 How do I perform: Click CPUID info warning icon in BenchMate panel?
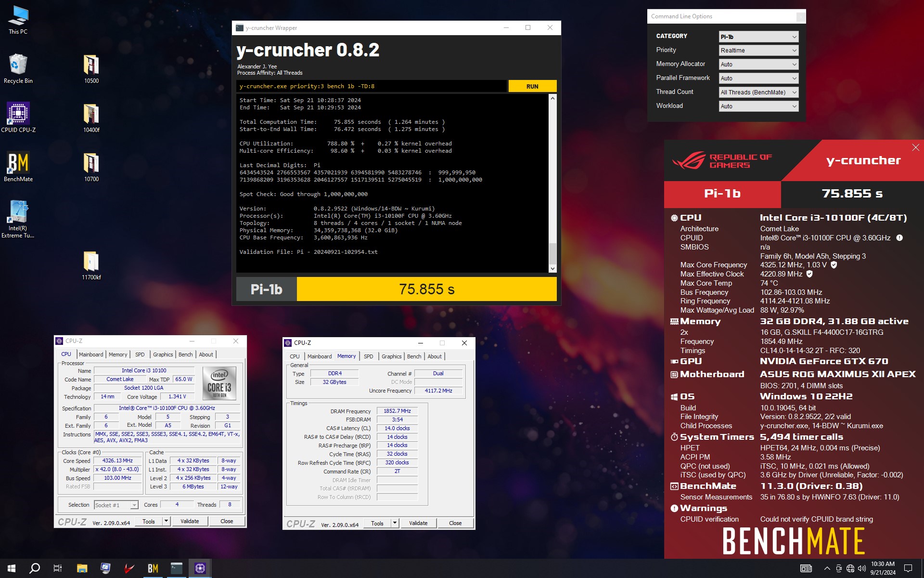click(x=899, y=237)
